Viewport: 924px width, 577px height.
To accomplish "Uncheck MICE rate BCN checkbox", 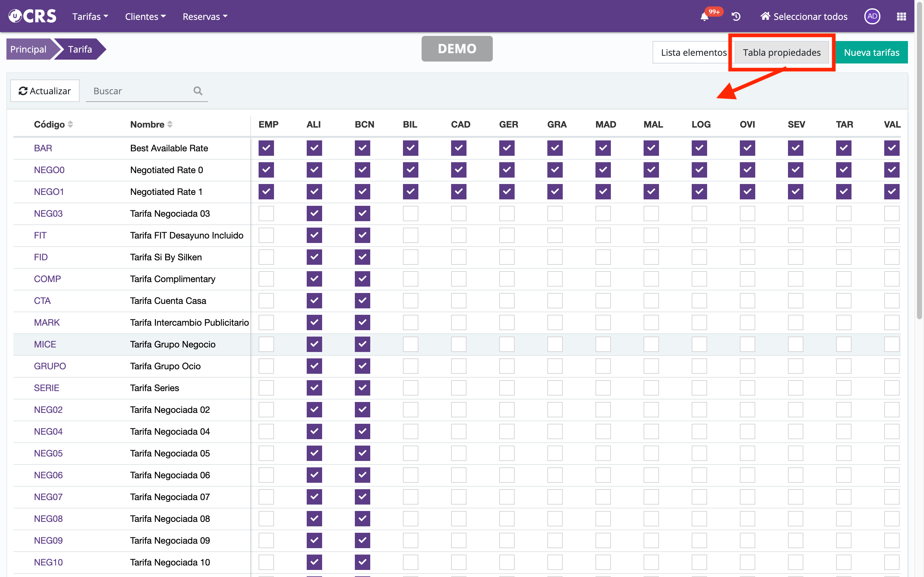I will coord(362,344).
